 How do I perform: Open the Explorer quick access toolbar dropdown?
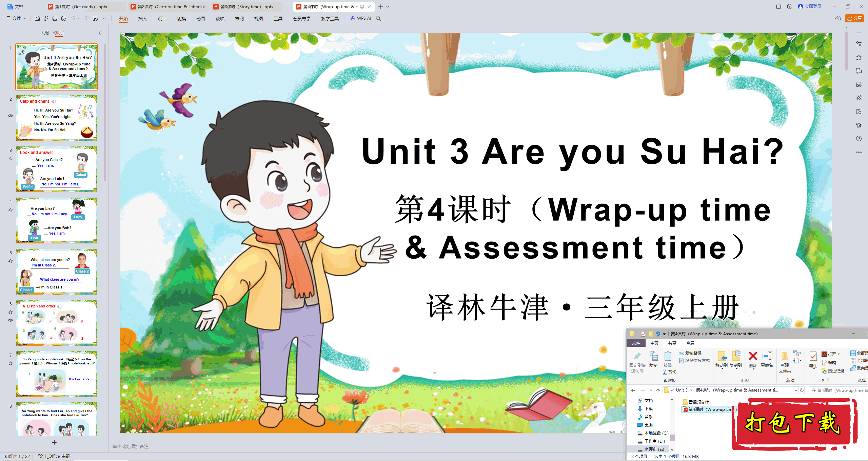[664, 334]
